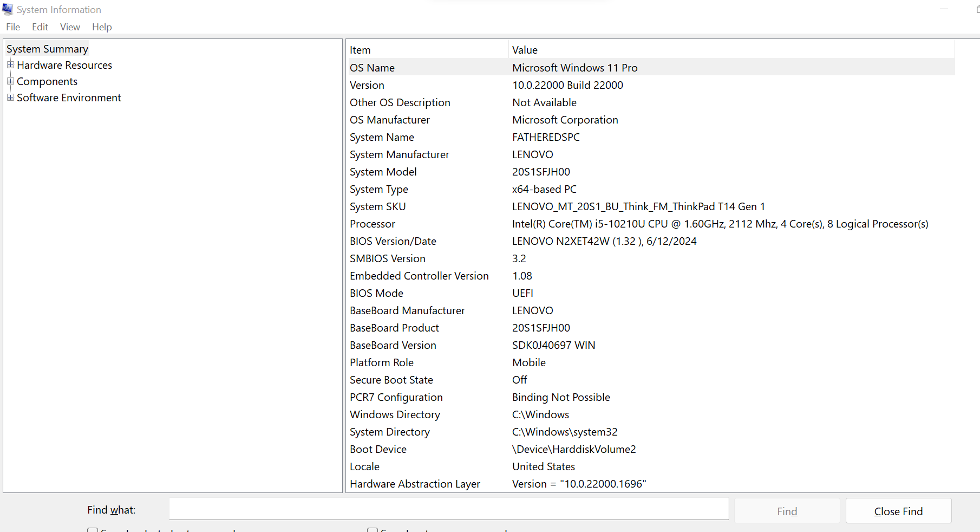The image size is (980, 532).
Task: Click the Embedded Controller value 1.08
Action: coord(522,276)
